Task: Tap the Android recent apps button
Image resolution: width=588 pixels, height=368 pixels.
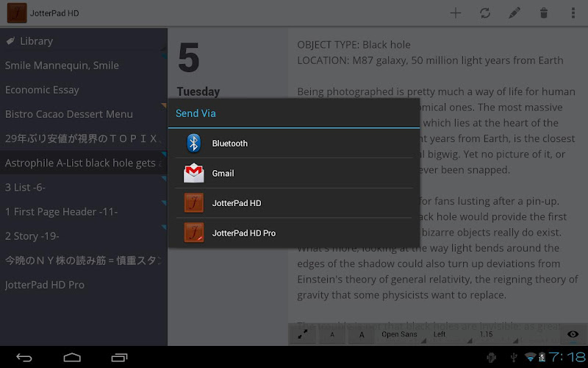Action: tap(119, 358)
